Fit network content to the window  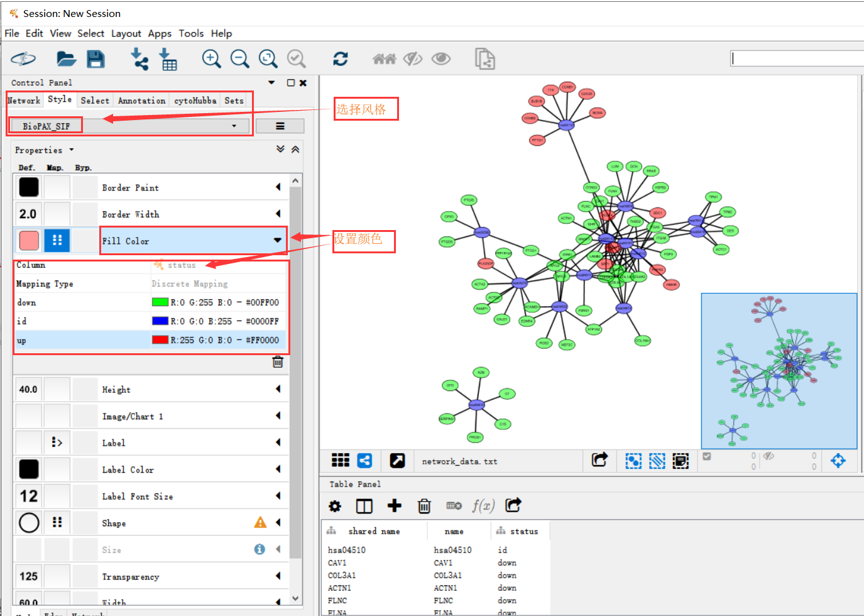tap(268, 59)
